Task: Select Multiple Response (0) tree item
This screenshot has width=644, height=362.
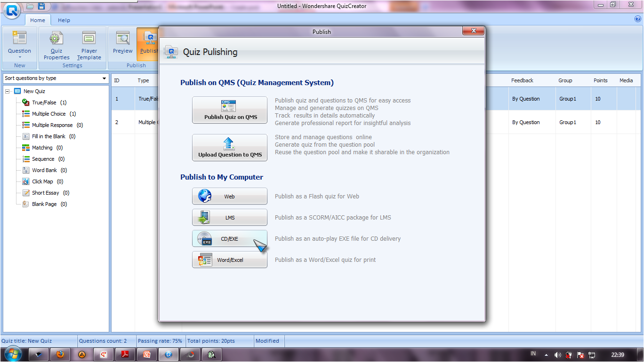Action: coord(57,125)
